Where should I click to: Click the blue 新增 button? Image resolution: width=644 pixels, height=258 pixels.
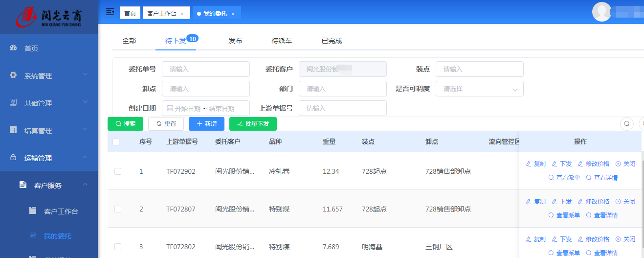206,124
